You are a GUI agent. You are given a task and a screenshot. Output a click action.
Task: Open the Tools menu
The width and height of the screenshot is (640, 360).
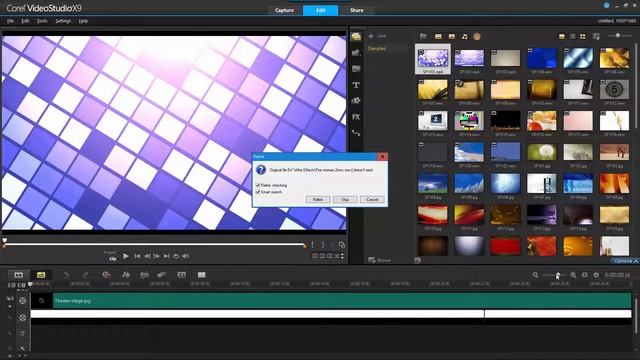(42, 21)
